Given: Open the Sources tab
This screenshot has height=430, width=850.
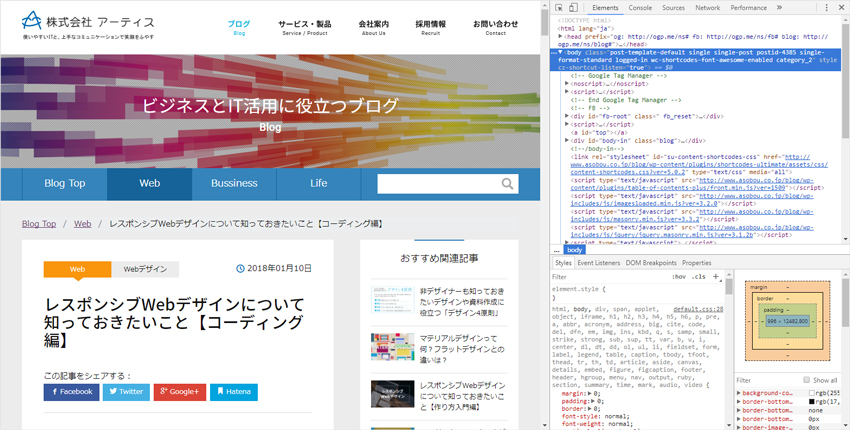Looking at the screenshot, I should point(673,8).
